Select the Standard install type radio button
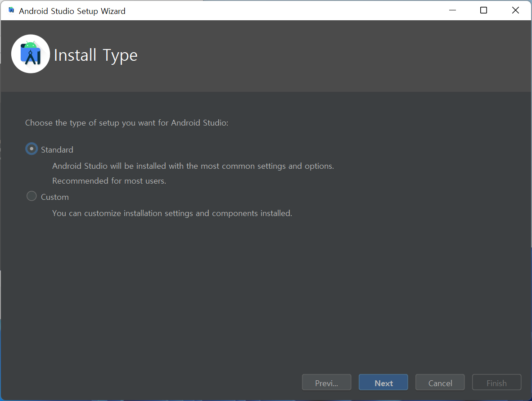532x401 pixels. pyautogui.click(x=32, y=149)
